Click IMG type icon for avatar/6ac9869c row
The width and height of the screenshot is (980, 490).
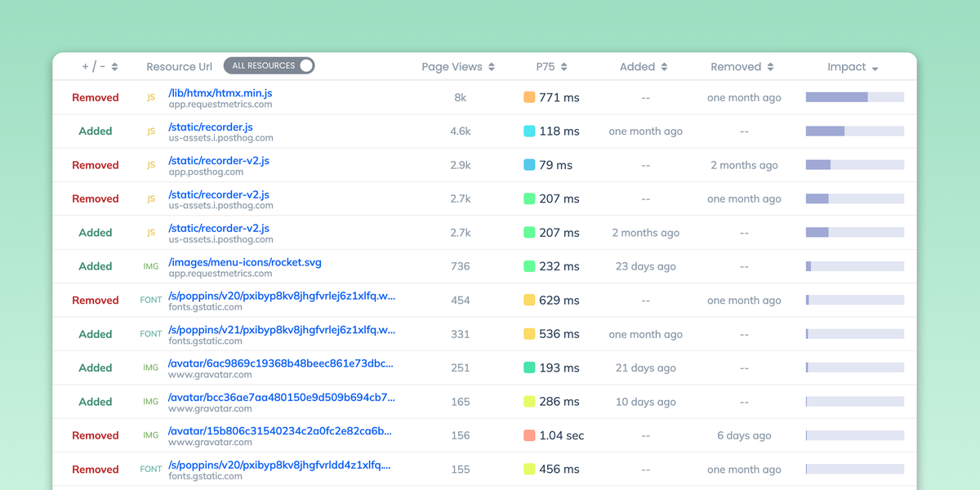click(151, 368)
